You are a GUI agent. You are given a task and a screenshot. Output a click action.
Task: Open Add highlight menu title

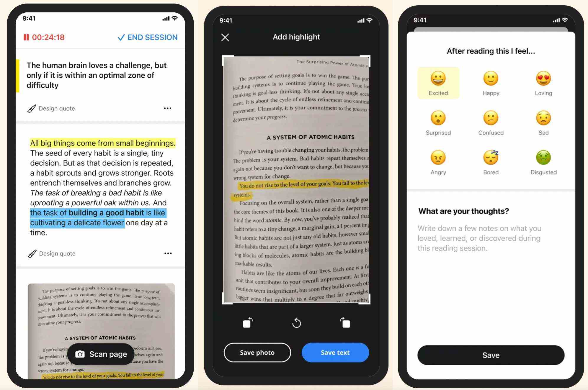pyautogui.click(x=294, y=37)
